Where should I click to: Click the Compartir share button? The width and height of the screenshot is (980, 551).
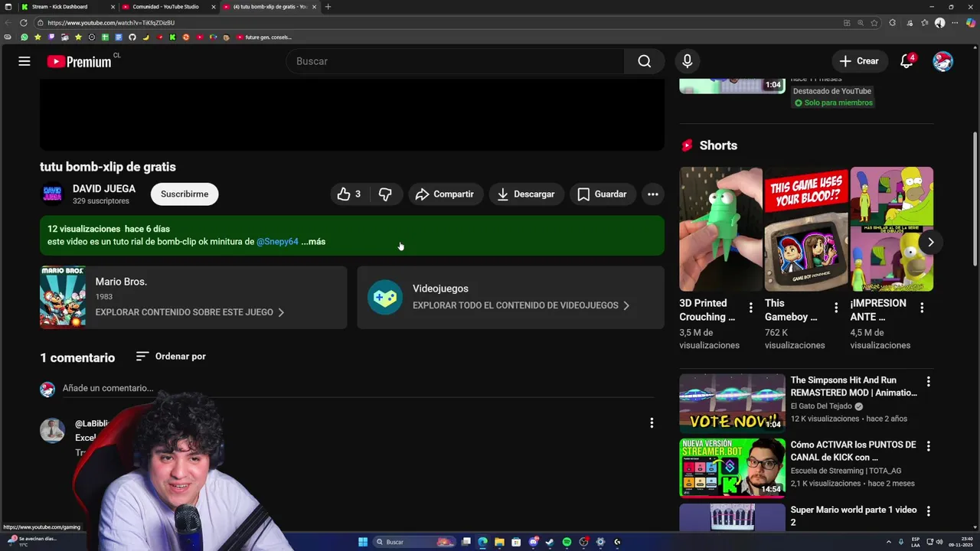446,194
